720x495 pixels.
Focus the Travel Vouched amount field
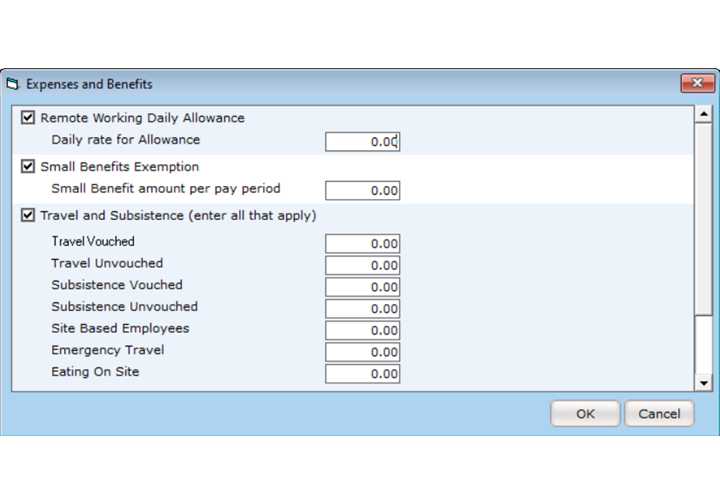pos(362,243)
